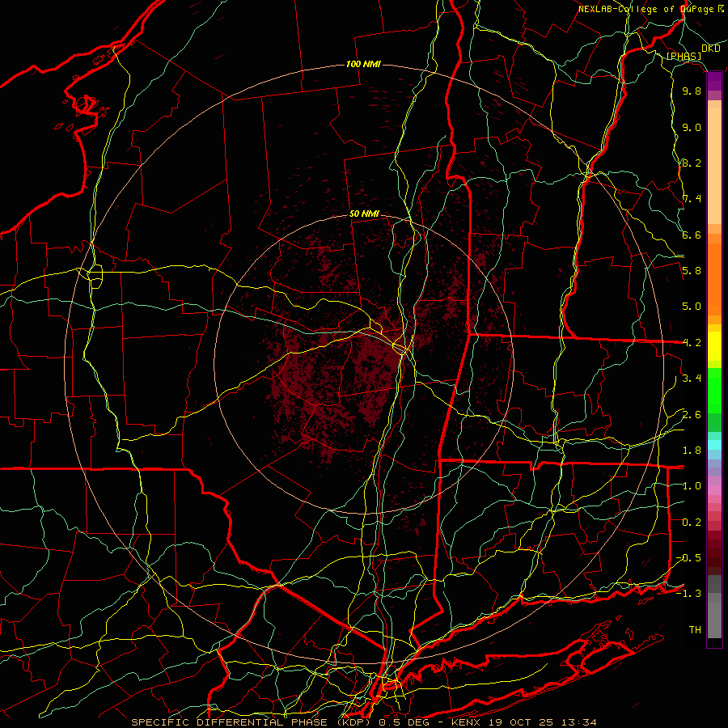Click the orange segment of color bar
728x728 pixels.
(x=714, y=280)
